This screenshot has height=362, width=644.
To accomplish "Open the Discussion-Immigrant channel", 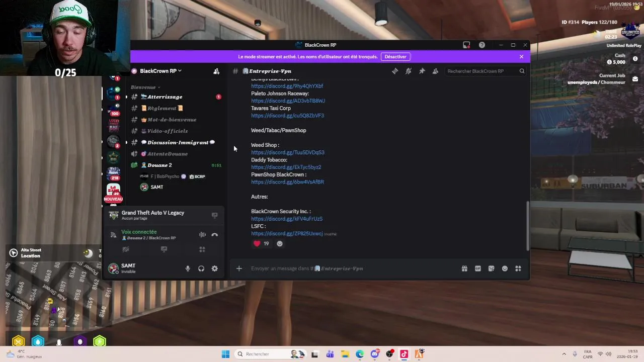I will point(176,142).
